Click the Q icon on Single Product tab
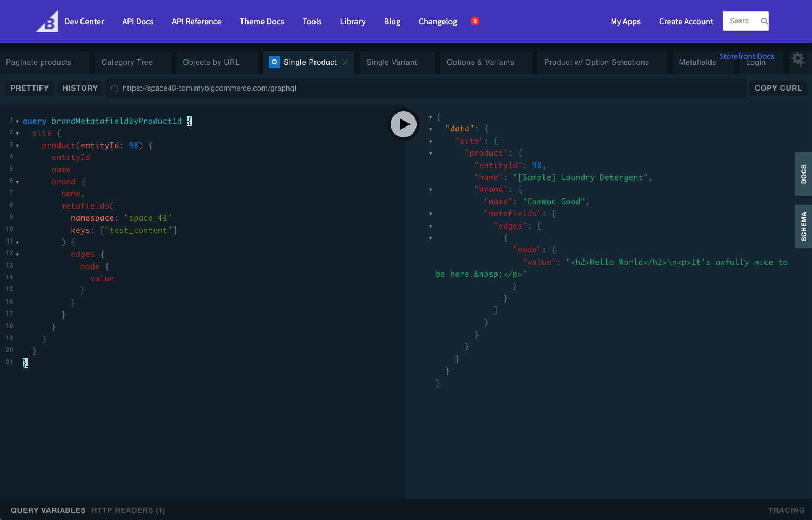The height and width of the screenshot is (520, 812). click(274, 62)
